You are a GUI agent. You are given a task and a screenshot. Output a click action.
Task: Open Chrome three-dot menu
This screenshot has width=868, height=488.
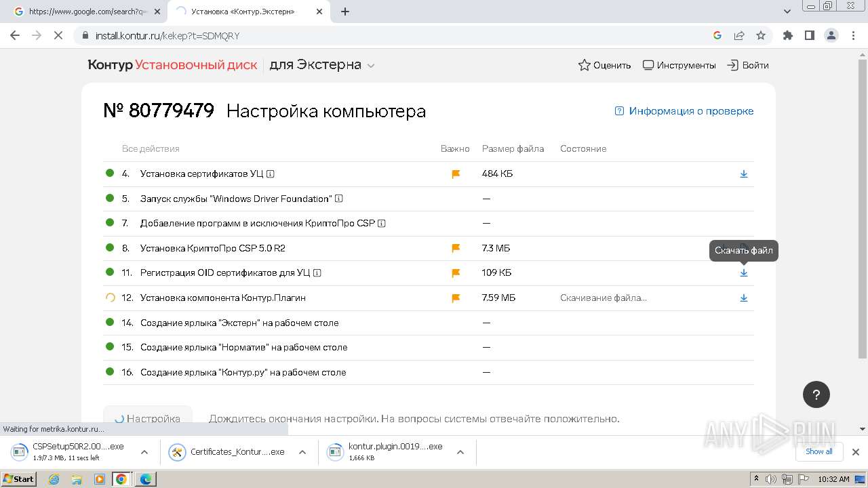point(852,35)
